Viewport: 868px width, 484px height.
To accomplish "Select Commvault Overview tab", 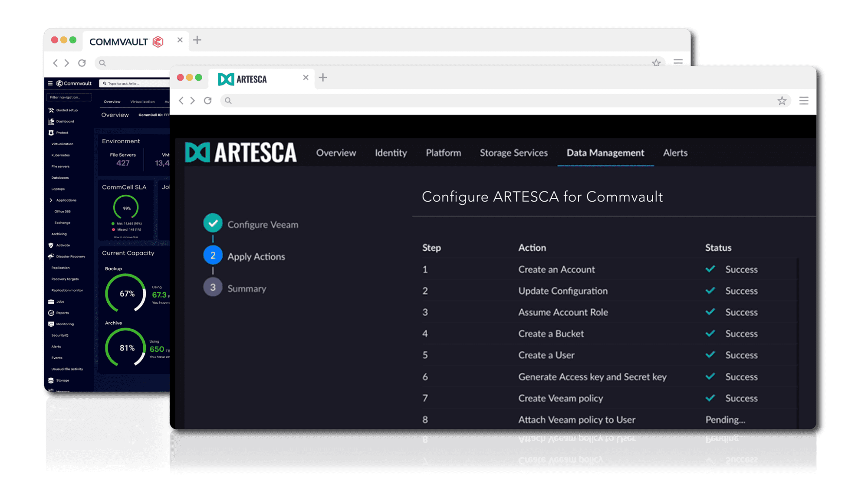I will [112, 101].
